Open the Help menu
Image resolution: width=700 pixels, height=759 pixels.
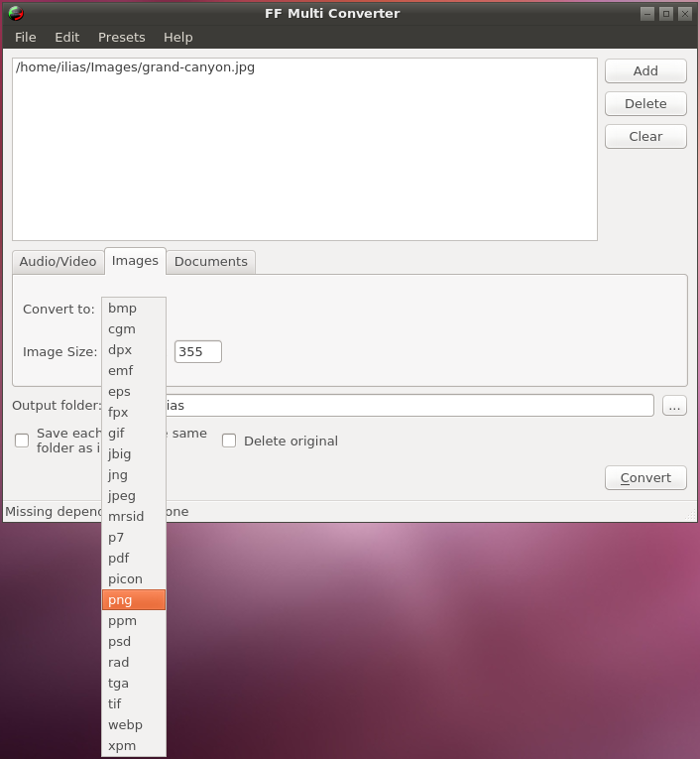click(x=178, y=38)
